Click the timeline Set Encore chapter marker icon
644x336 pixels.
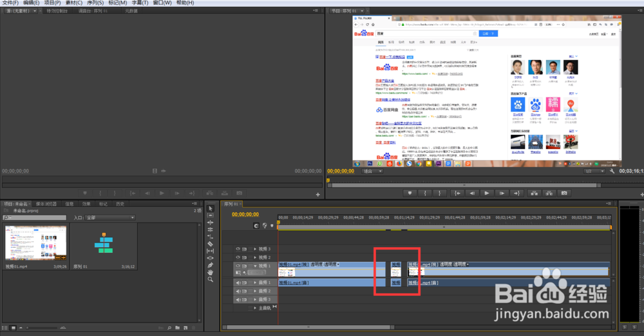(x=265, y=225)
